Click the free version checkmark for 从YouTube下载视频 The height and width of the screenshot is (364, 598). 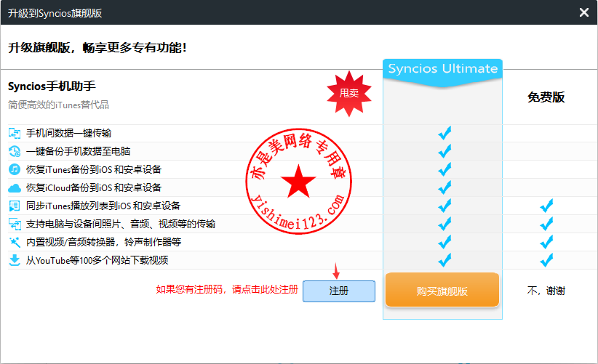click(x=546, y=260)
